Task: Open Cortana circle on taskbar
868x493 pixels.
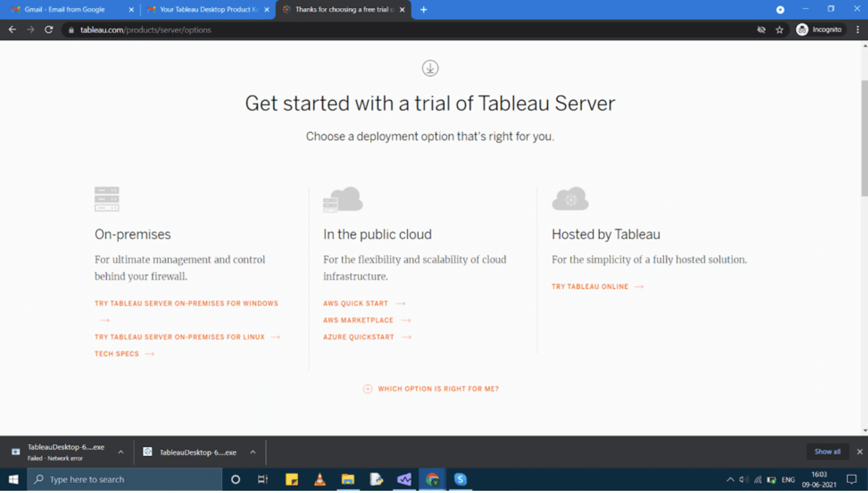Action: (x=235, y=479)
